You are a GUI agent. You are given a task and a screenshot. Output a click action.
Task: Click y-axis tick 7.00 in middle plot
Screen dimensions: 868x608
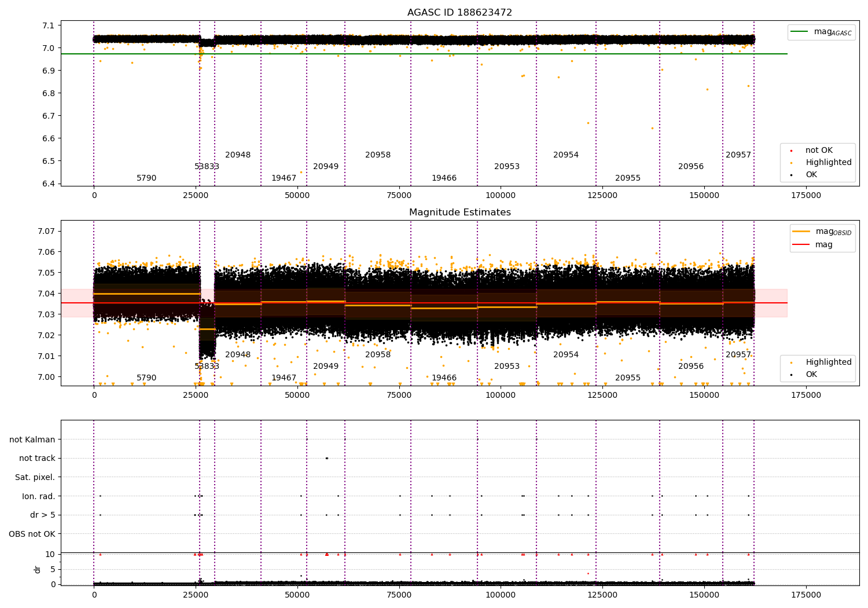click(47, 377)
